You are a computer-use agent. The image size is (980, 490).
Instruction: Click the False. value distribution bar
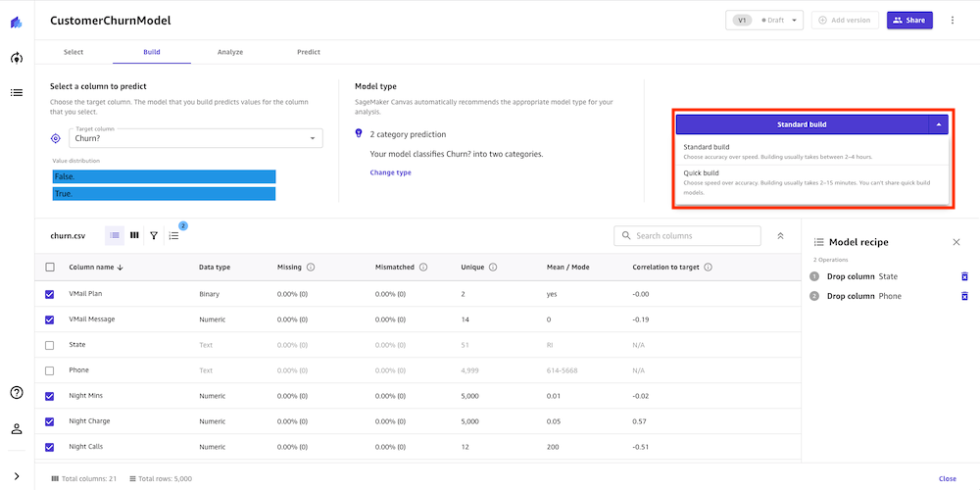[x=165, y=176]
